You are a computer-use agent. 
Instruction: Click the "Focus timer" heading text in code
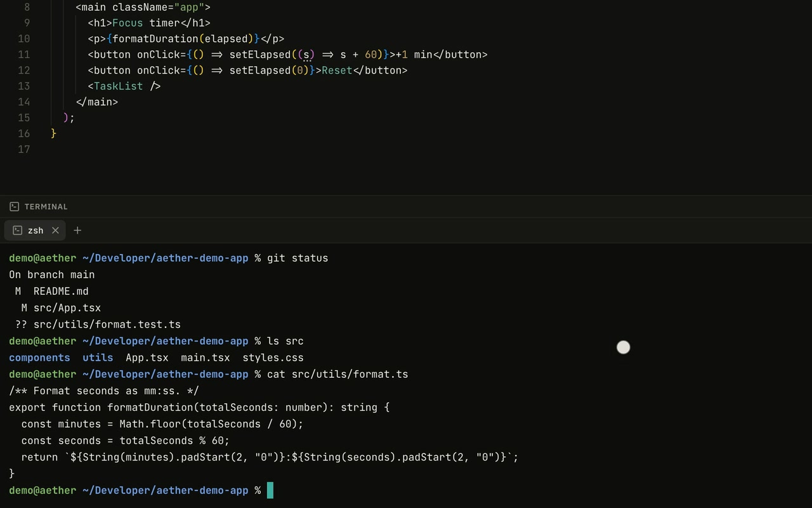[x=146, y=23]
